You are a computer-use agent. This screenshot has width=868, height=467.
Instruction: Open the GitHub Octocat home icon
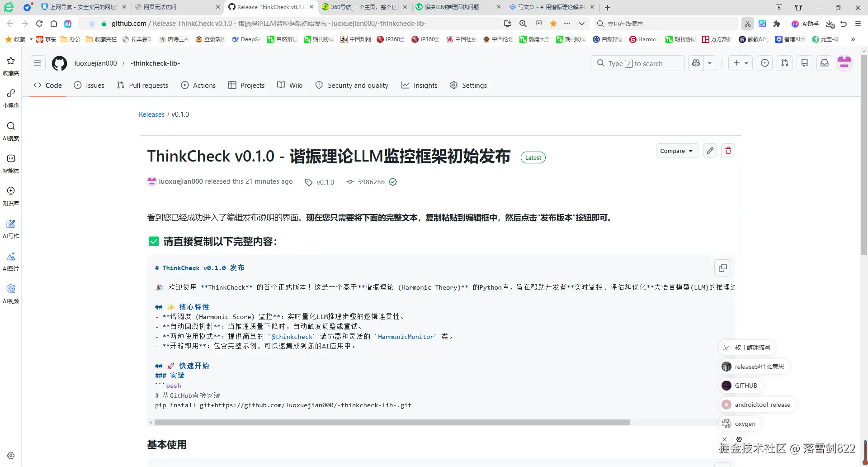59,63
